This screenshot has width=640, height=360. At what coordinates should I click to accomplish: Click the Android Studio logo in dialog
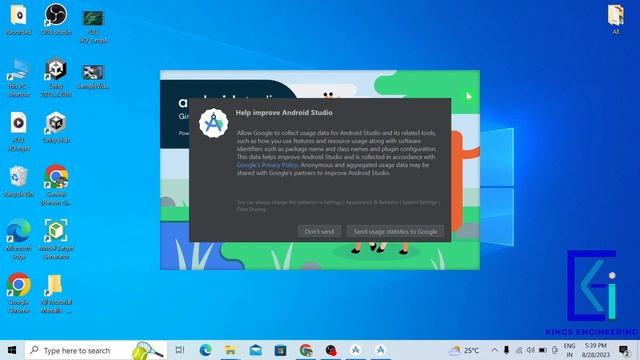pos(213,123)
